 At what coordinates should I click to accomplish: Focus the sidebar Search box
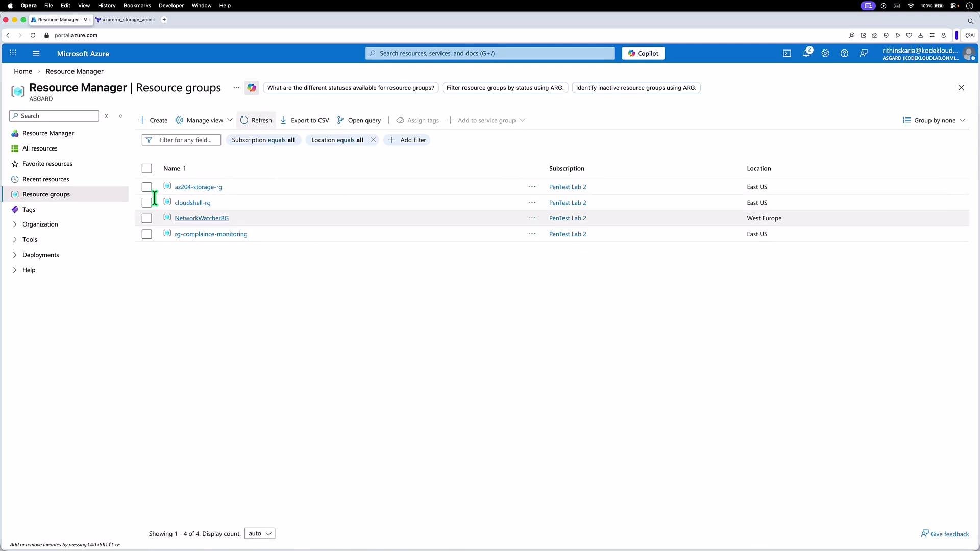[x=54, y=116]
